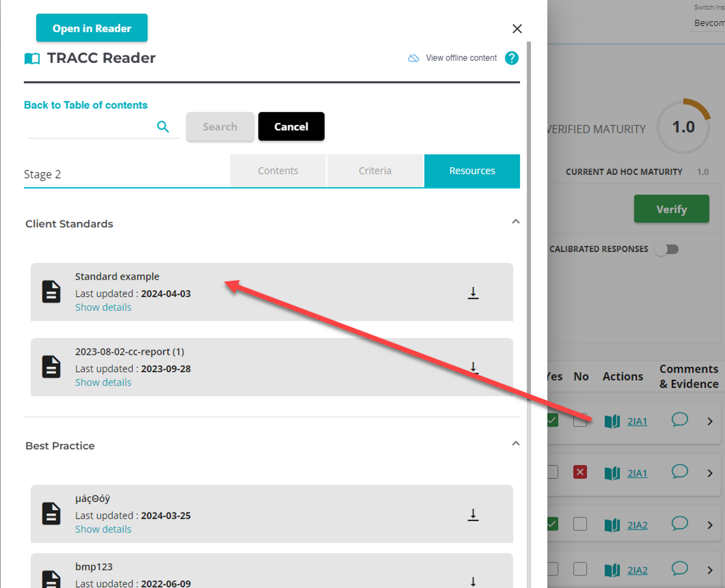Open View offline content link
Screen dimensions: 725x588
tap(461, 58)
